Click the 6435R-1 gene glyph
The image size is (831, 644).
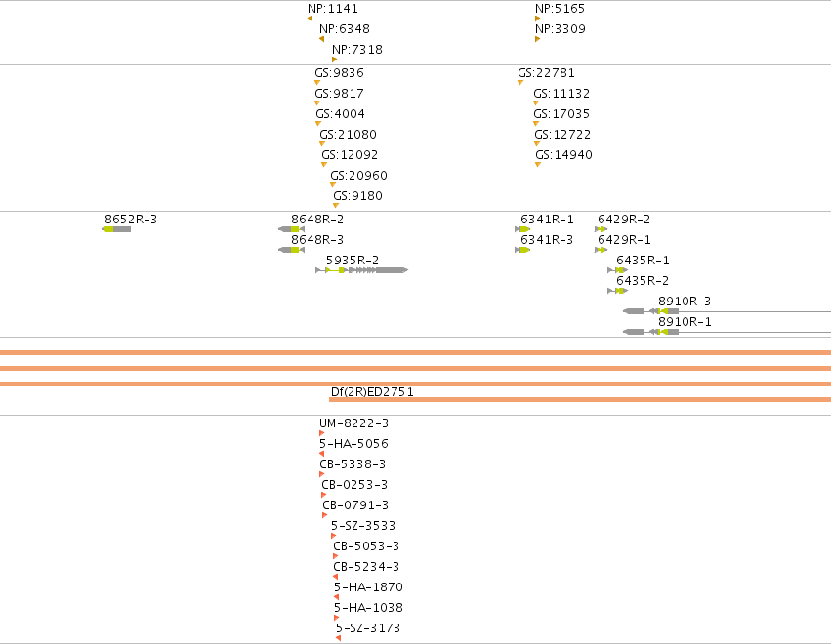[618, 270]
